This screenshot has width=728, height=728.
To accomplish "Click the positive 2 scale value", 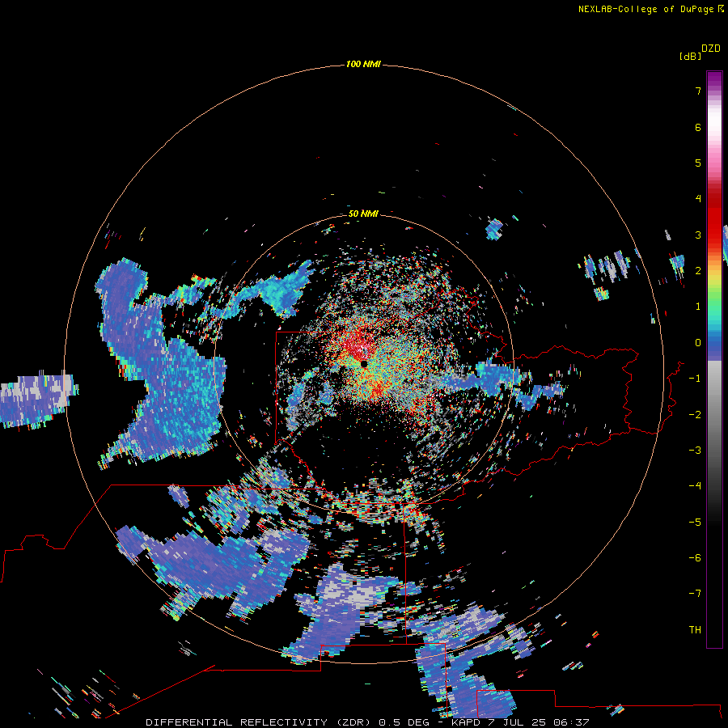I will click(x=698, y=271).
